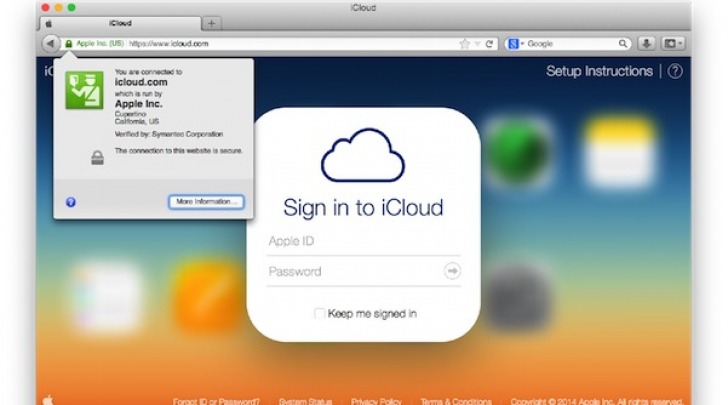Click the green padlock in address bar

(x=69, y=44)
